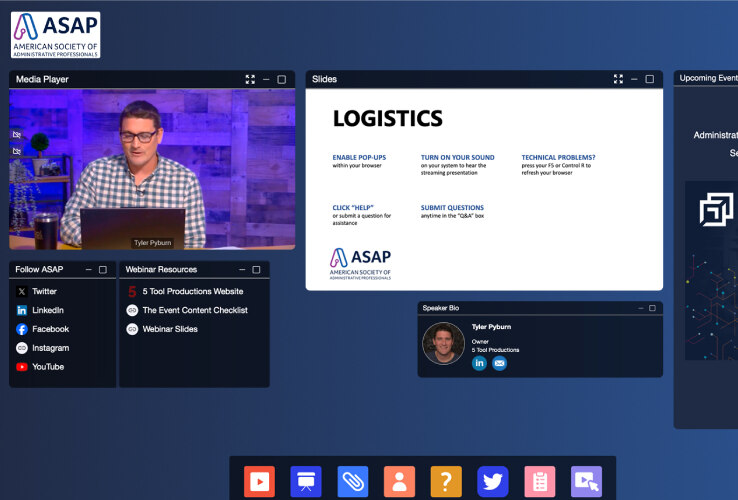Open the Webinar Slides resource link
Screen dimensions: 738x500
click(x=170, y=329)
